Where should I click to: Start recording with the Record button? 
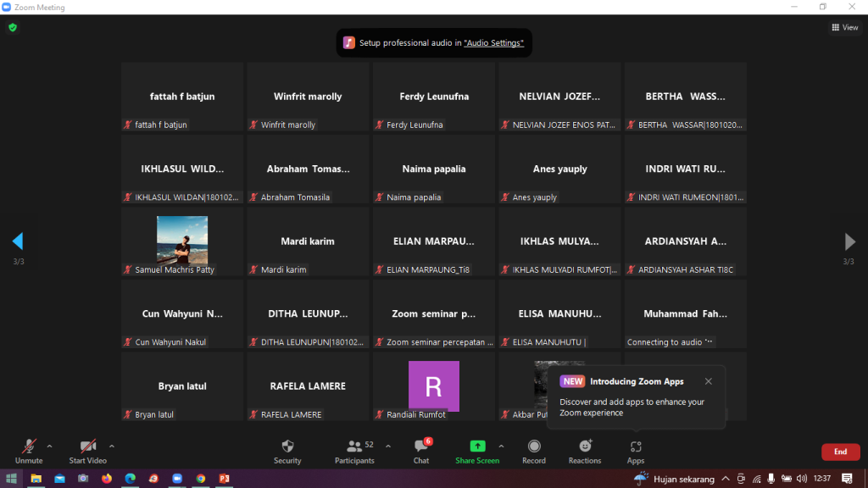pos(534,451)
